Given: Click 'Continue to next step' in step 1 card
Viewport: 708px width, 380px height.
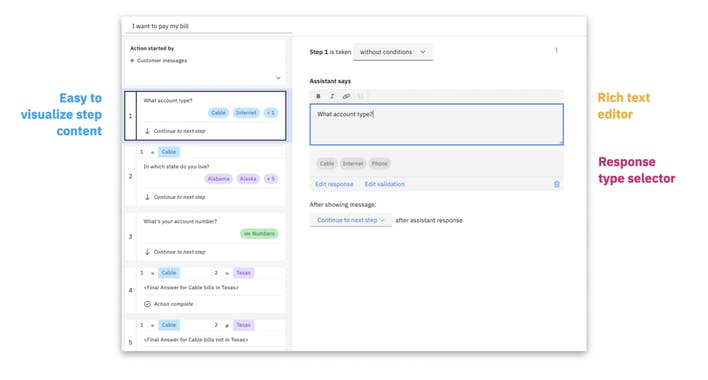Looking at the screenshot, I should click(179, 131).
